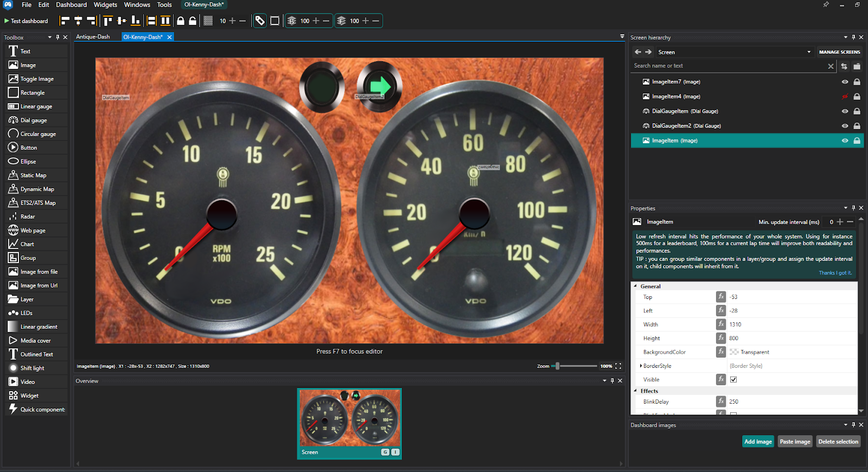Toggle visibility of ImageItem7 layer

pos(845,82)
